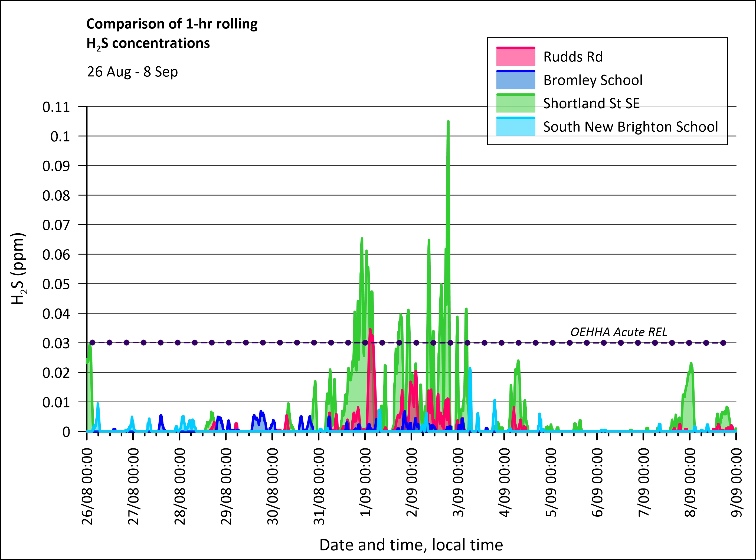The width and height of the screenshot is (756, 560).
Task: Click the '26 Aug - 8 Sep' subtitle
Action: 132,72
